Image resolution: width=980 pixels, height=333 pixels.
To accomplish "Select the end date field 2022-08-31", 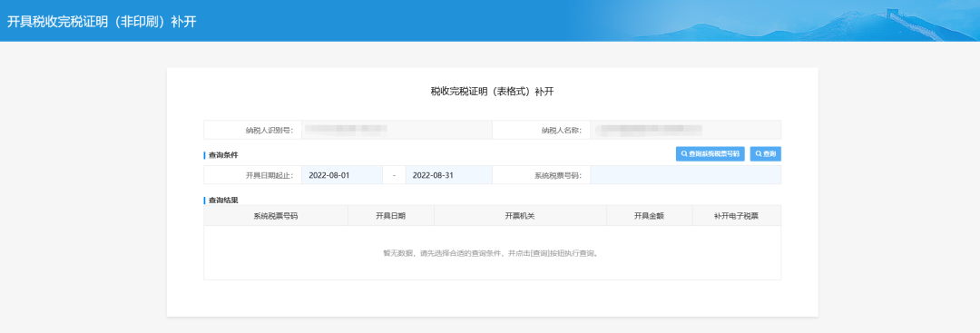I will coord(449,175).
